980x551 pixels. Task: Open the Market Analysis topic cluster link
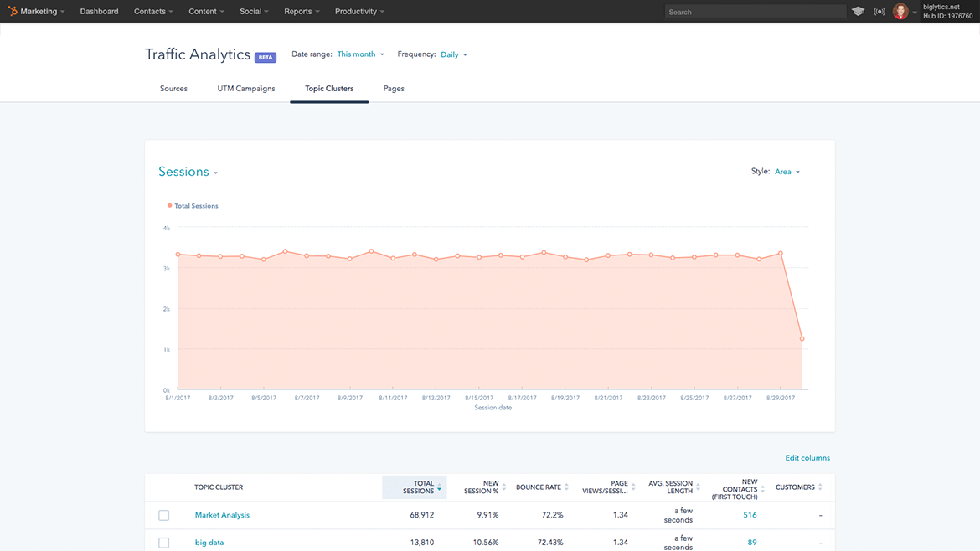click(222, 516)
